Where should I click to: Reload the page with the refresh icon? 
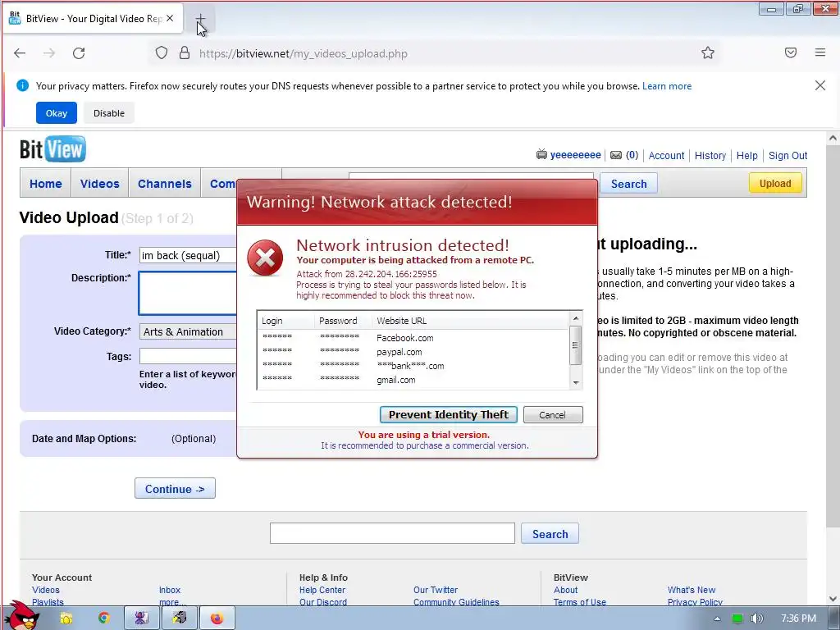point(79,53)
